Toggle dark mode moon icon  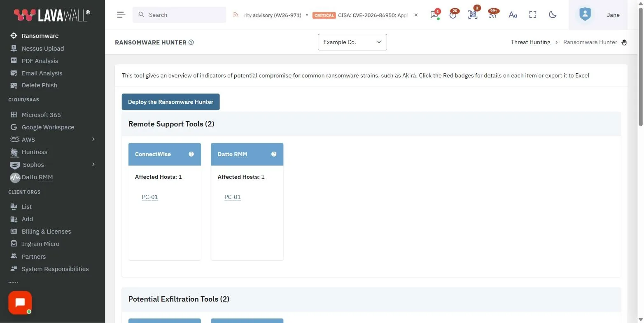click(553, 15)
